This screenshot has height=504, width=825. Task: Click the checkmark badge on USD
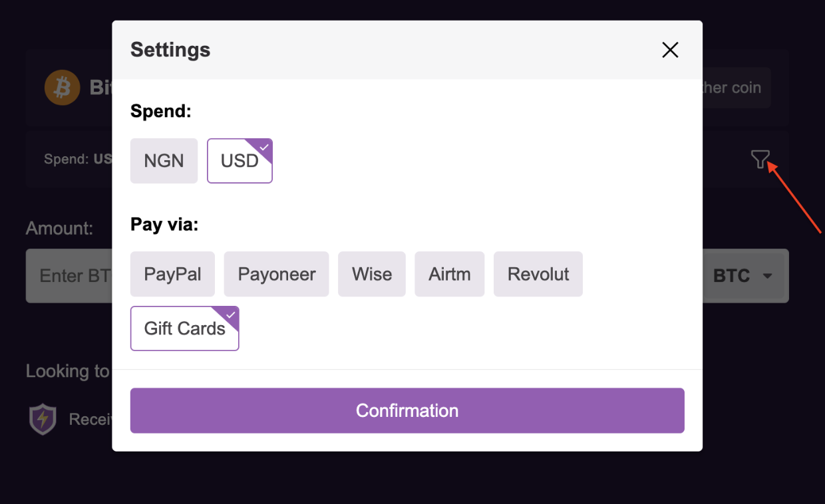(x=263, y=148)
